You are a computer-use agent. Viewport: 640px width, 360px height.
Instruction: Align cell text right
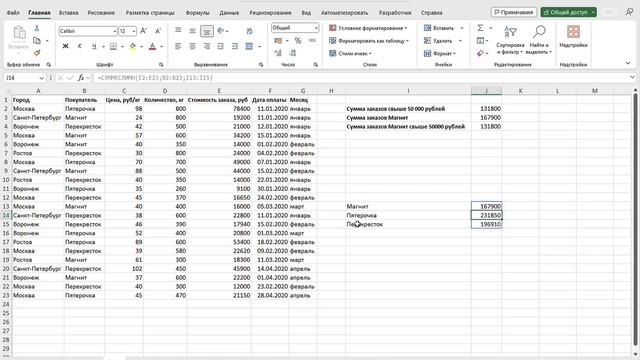pyautogui.click(x=207, y=47)
